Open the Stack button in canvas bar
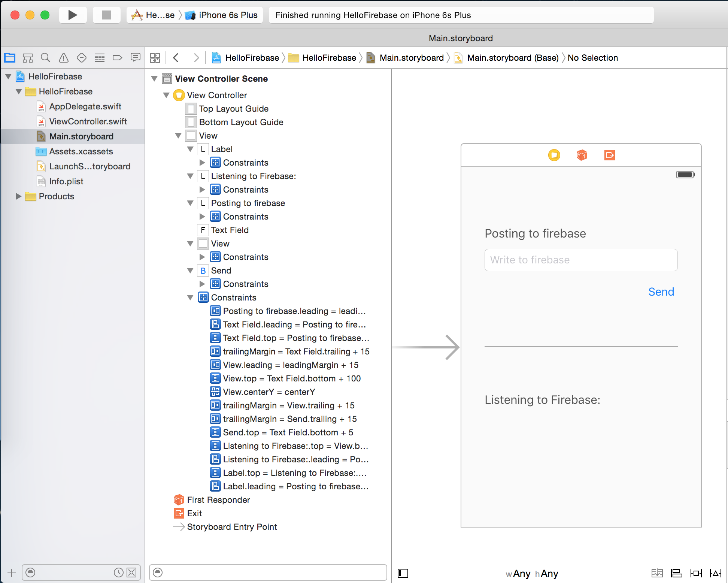The width and height of the screenshot is (728, 583). 657,573
